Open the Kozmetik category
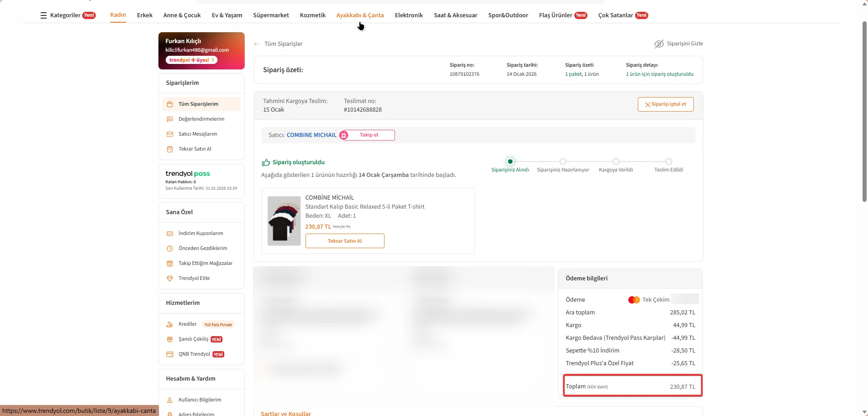Image resolution: width=868 pixels, height=416 pixels. tap(313, 15)
